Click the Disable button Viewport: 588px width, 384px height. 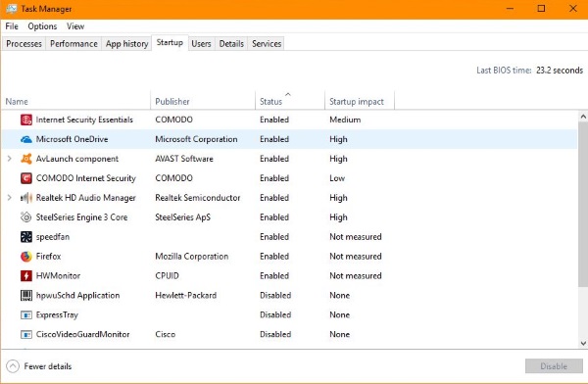[554, 366]
